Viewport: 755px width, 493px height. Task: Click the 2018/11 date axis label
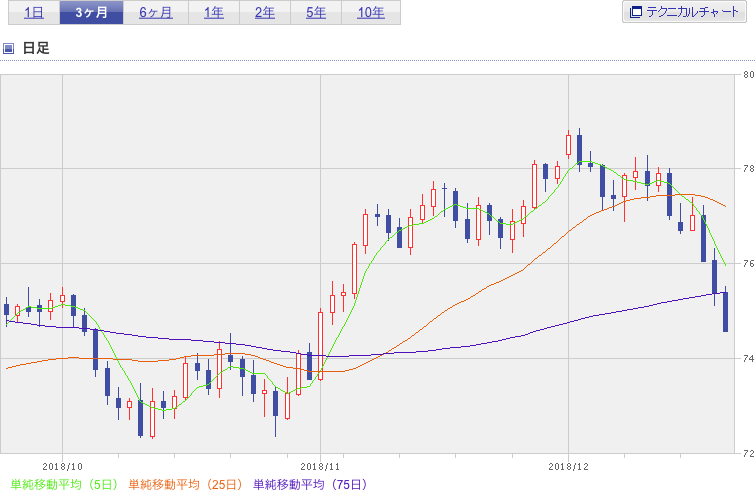320,467
